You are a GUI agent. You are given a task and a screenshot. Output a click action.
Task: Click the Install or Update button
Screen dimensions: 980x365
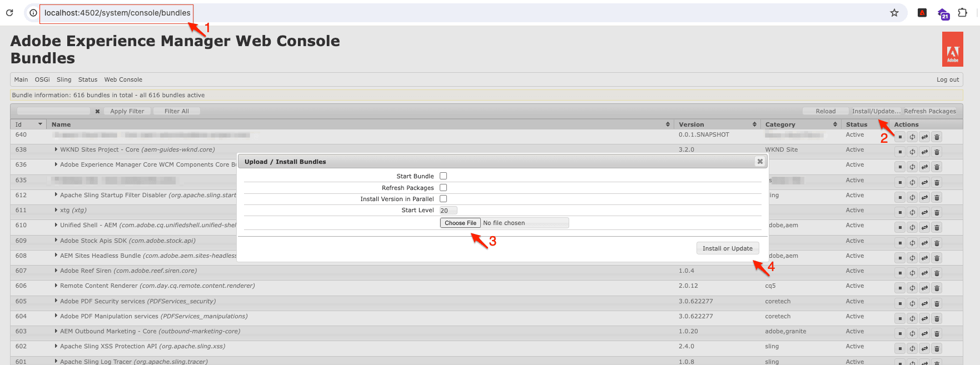pyautogui.click(x=728, y=248)
